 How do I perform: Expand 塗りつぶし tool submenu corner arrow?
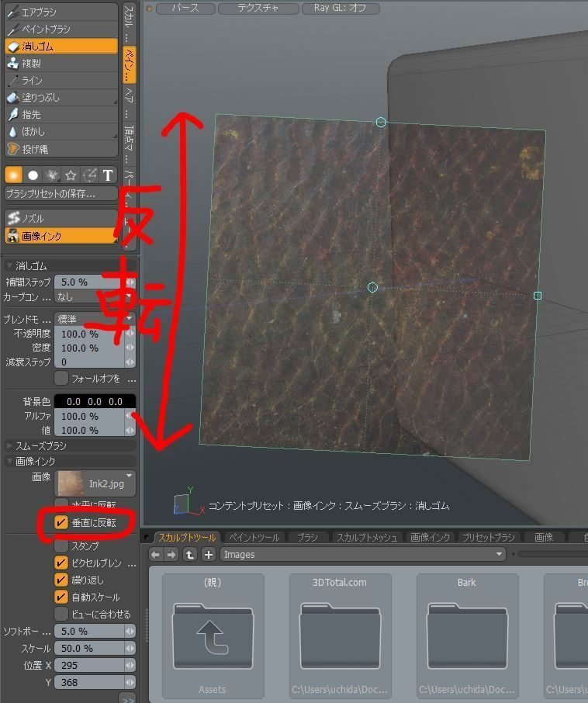tap(115, 102)
